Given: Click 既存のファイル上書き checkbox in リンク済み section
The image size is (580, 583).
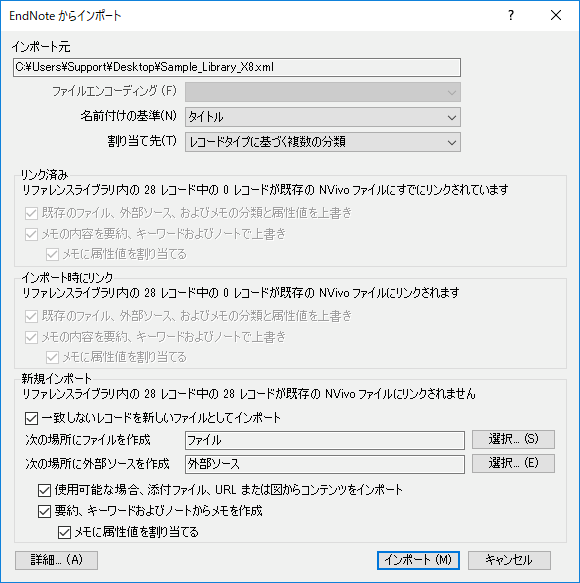Looking at the screenshot, I should tap(32, 213).
